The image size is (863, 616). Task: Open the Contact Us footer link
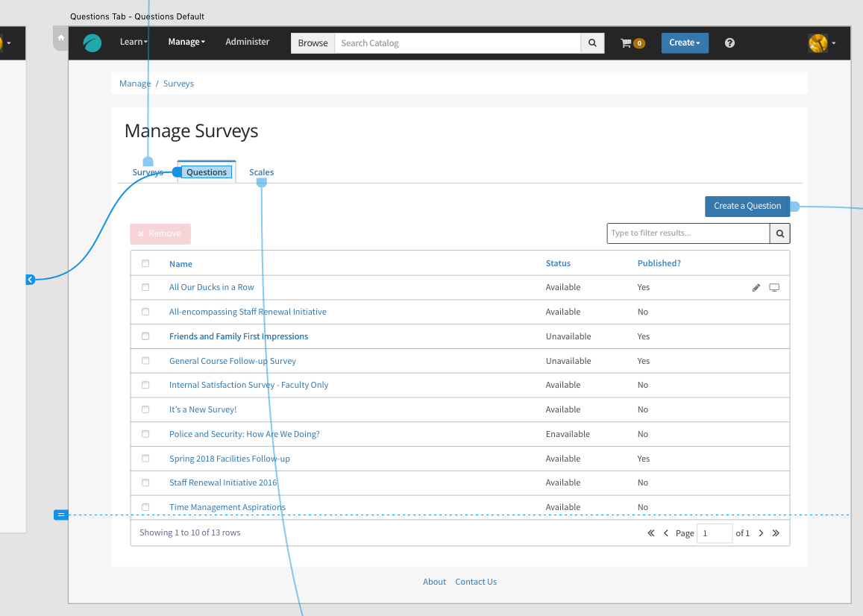[476, 582]
